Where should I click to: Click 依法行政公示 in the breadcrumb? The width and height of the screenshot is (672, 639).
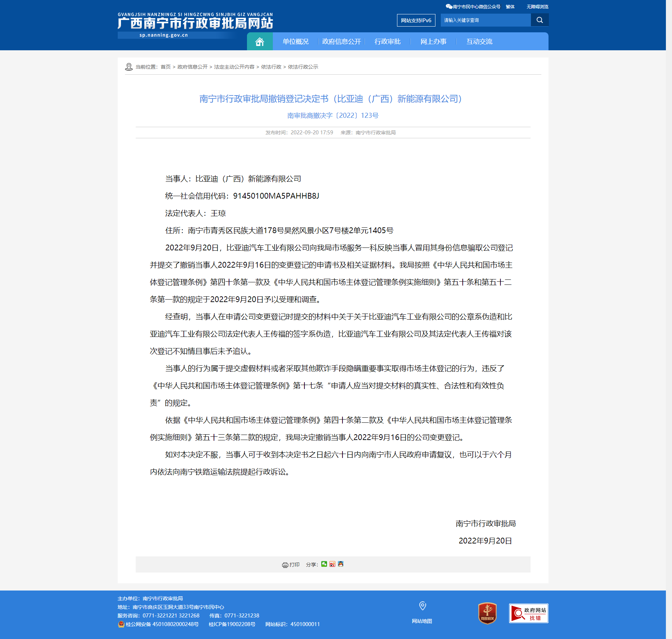click(x=303, y=67)
